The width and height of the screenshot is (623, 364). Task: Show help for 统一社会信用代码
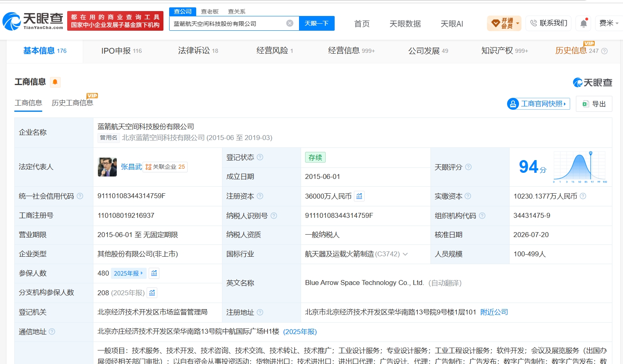click(x=80, y=196)
